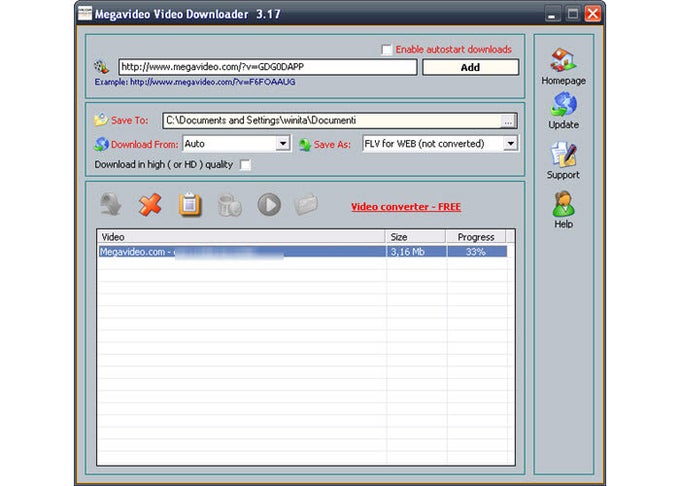
Task: Enable autostart downloads checkbox
Action: pyautogui.click(x=386, y=49)
